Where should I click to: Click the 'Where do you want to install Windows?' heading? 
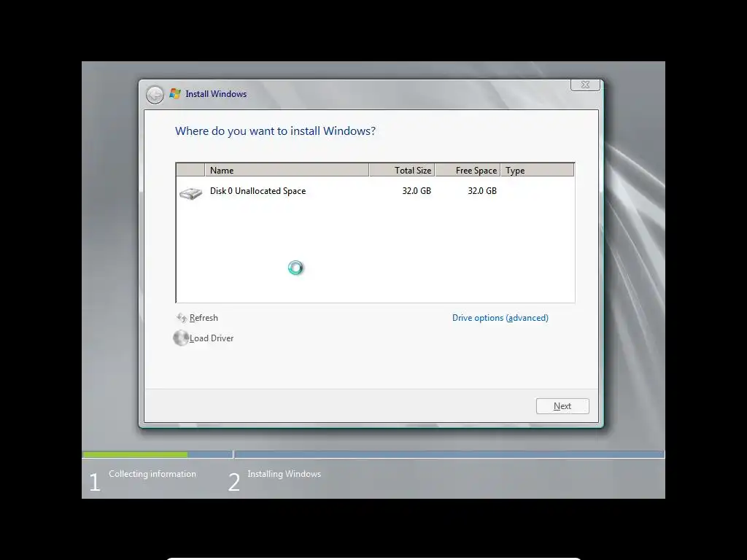[x=275, y=131]
